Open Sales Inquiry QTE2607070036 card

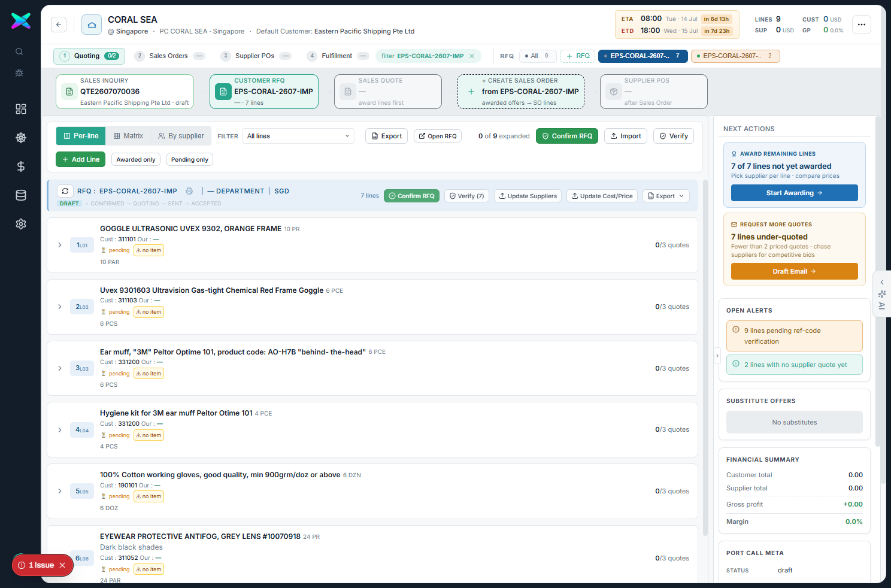click(x=125, y=92)
